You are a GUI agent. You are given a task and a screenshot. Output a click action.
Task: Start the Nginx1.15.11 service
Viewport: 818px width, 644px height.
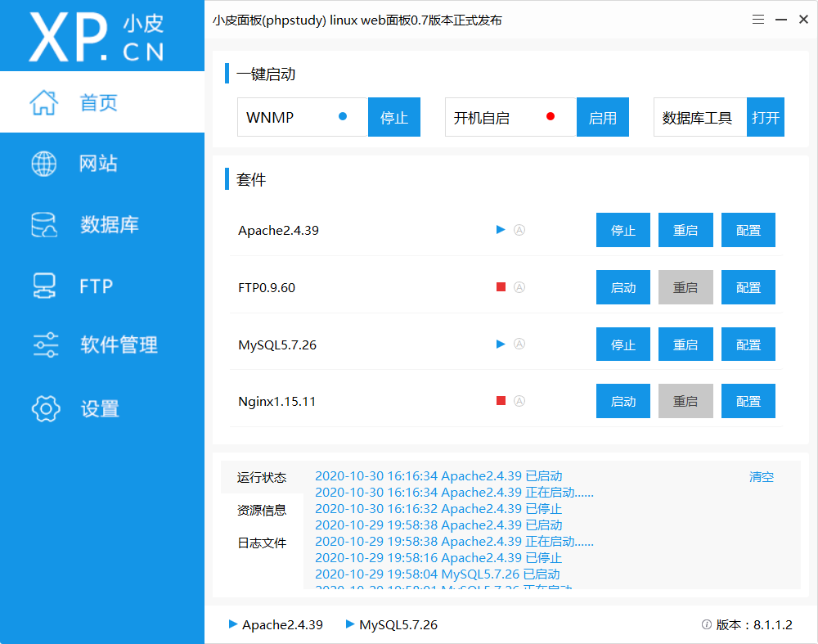point(622,401)
